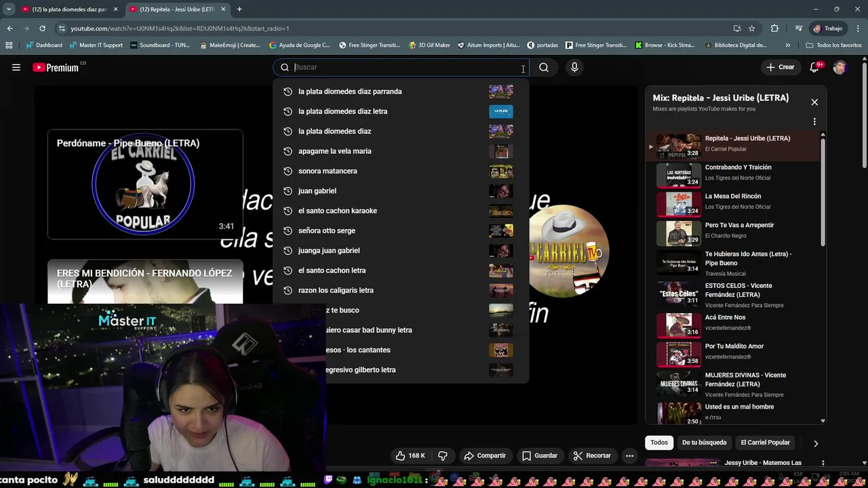This screenshot has height=488, width=868.
Task: Save video with Guardar button
Action: tap(540, 455)
